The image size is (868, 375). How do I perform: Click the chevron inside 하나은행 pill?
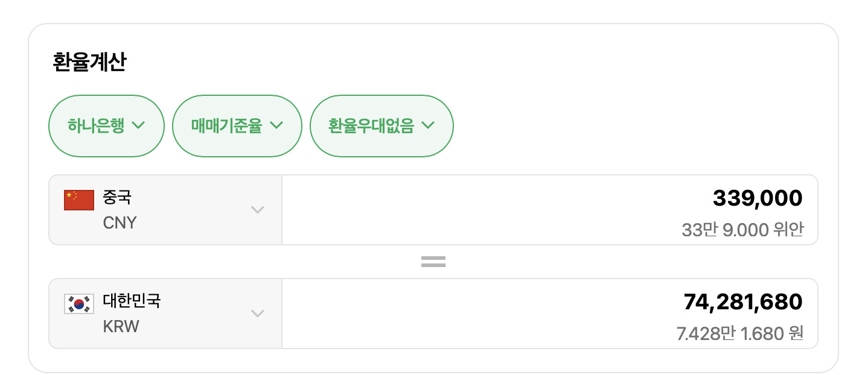tap(138, 125)
